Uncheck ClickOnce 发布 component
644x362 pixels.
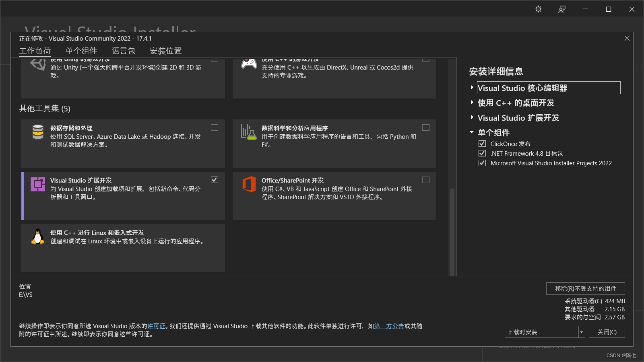[x=482, y=144]
